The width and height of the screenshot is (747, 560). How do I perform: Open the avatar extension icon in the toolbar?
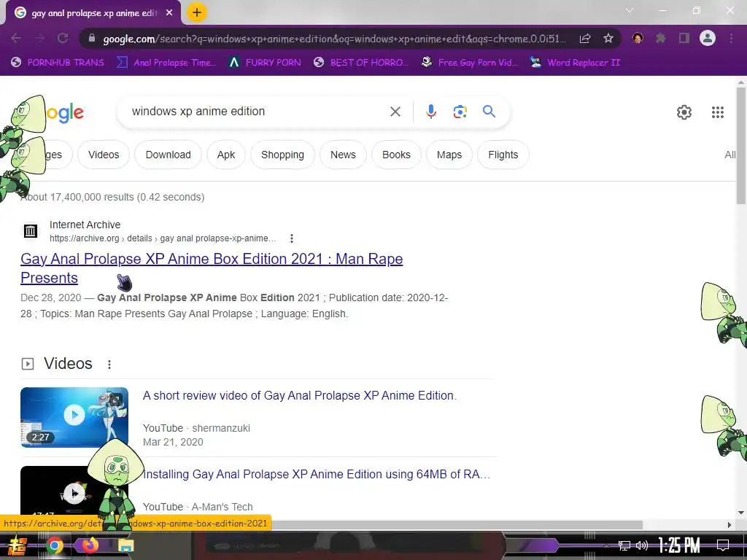click(x=638, y=39)
